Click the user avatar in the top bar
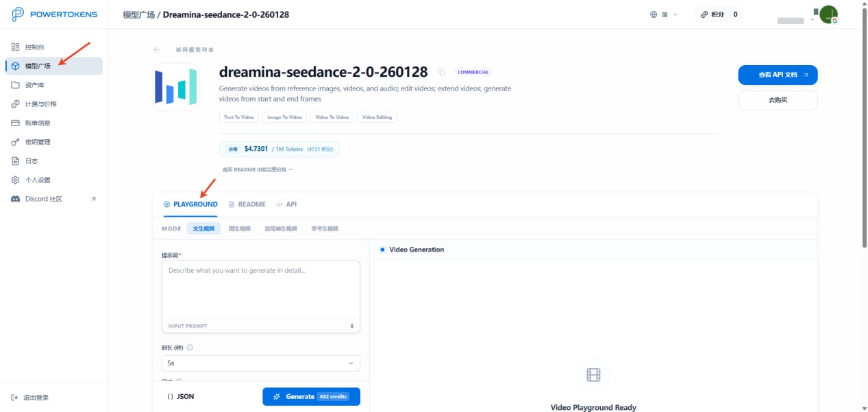 pyautogui.click(x=829, y=14)
